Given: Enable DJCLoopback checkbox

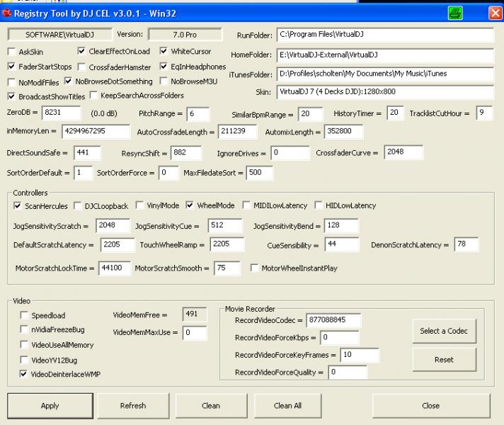Looking at the screenshot, I should [x=77, y=206].
